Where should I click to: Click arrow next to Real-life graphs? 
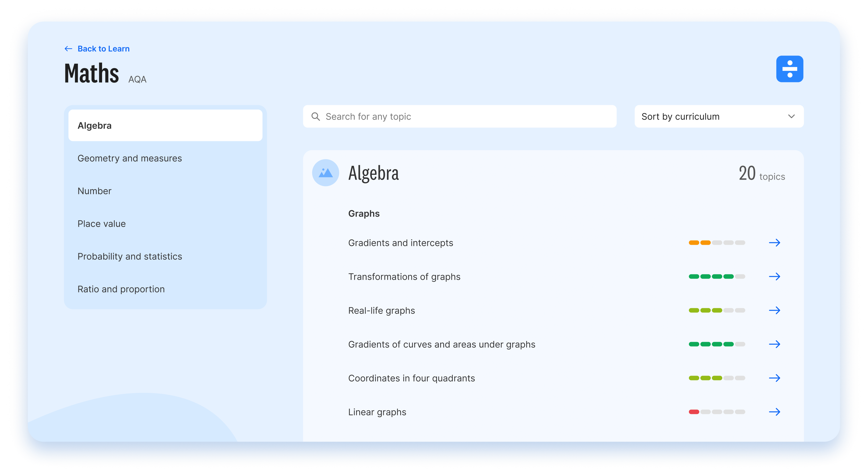(x=774, y=310)
